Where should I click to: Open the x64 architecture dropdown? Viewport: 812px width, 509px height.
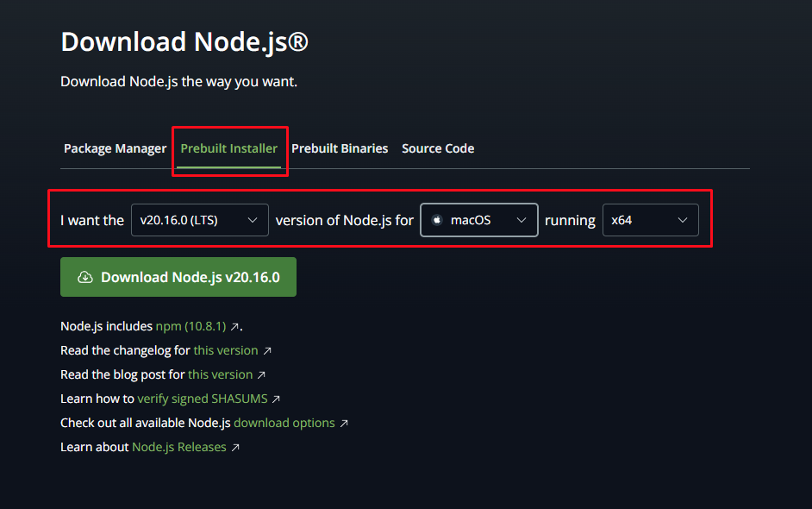pyautogui.click(x=651, y=220)
